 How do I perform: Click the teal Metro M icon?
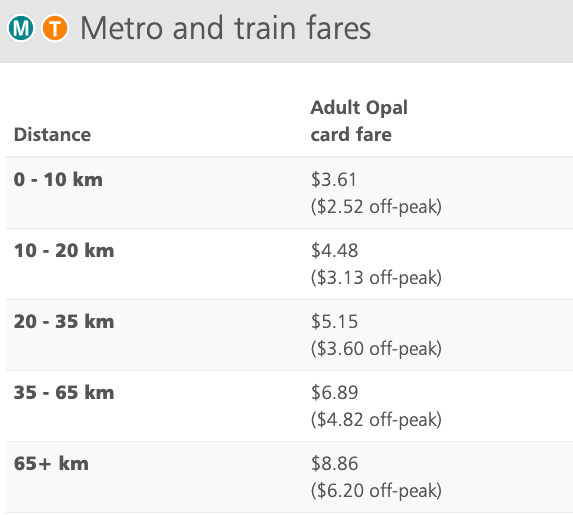(x=21, y=28)
